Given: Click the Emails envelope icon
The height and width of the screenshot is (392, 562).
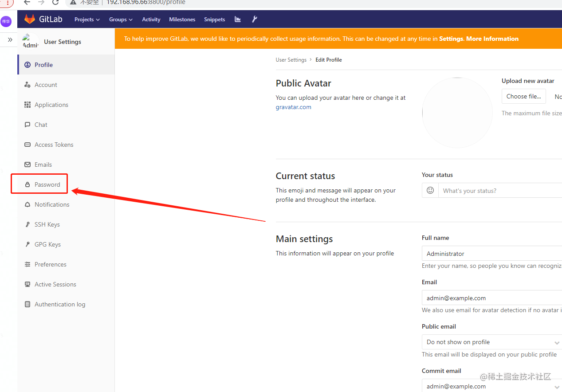Looking at the screenshot, I should tap(28, 165).
